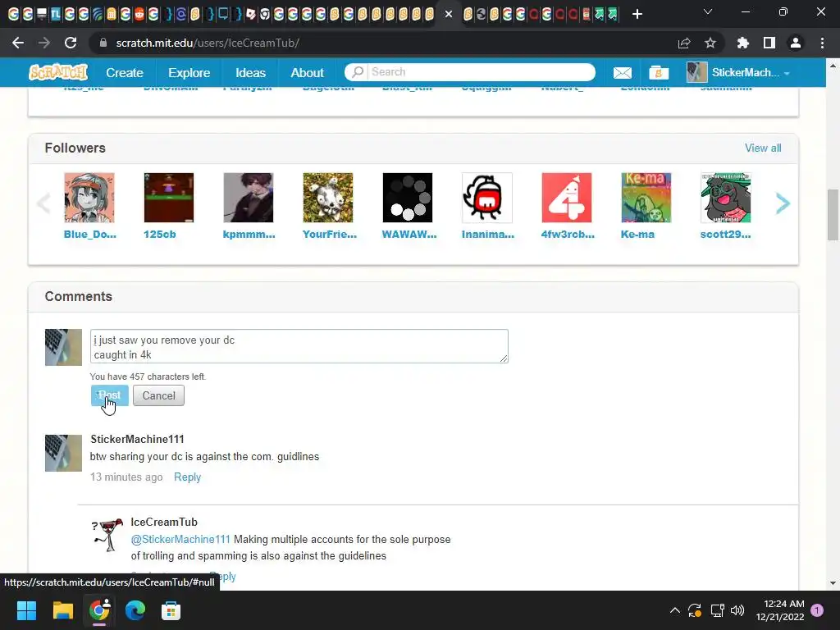Open follower Ke-ma avatar
840x630 pixels.
646,198
